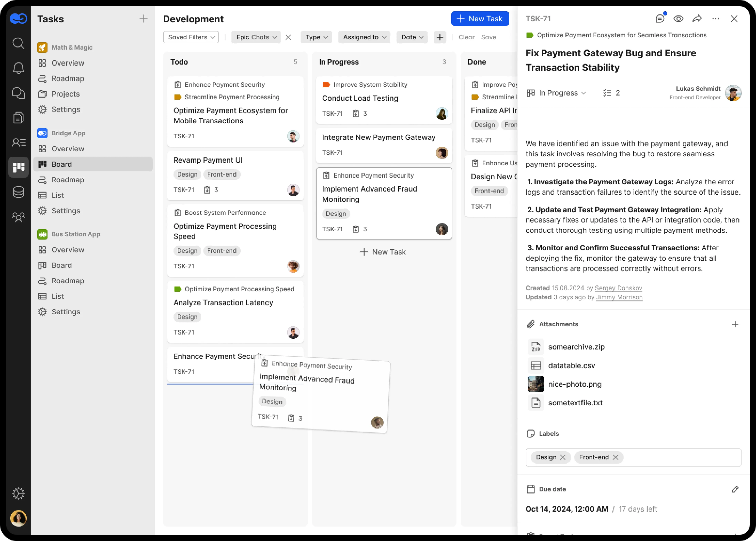The width and height of the screenshot is (756, 541).
Task: Expand the Assigned to filter dropdown
Action: 365,37
